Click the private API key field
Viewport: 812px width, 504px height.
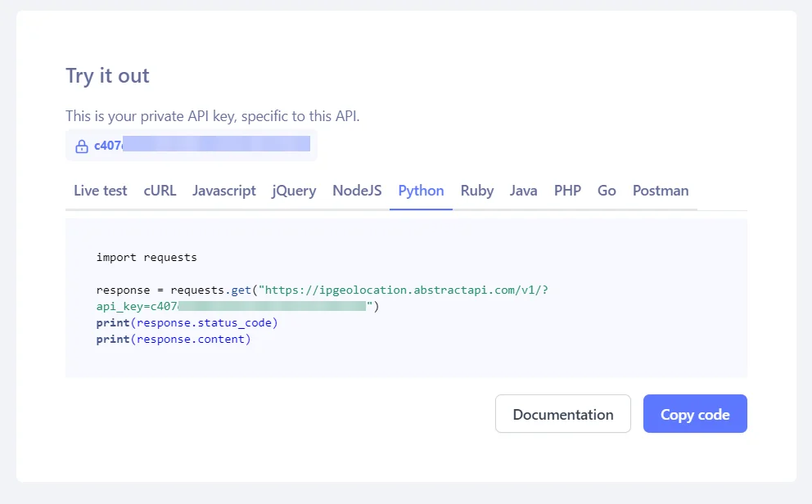(x=191, y=145)
